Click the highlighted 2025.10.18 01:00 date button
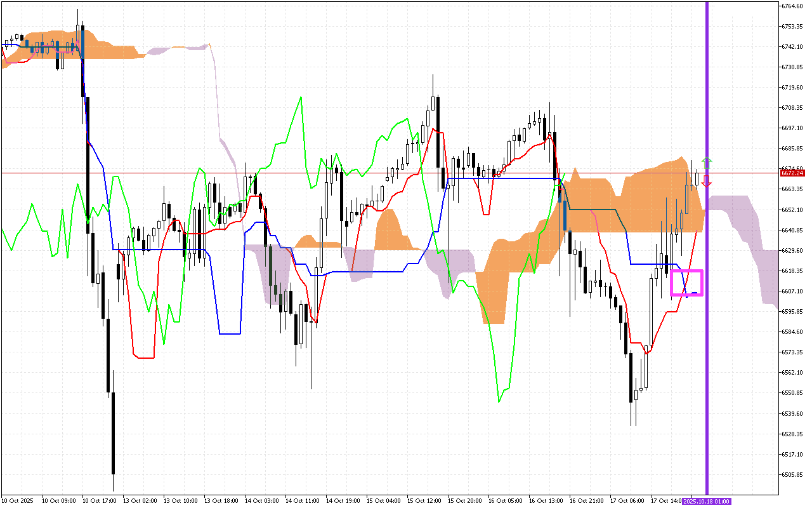This screenshot has width=812, height=508. click(705, 501)
